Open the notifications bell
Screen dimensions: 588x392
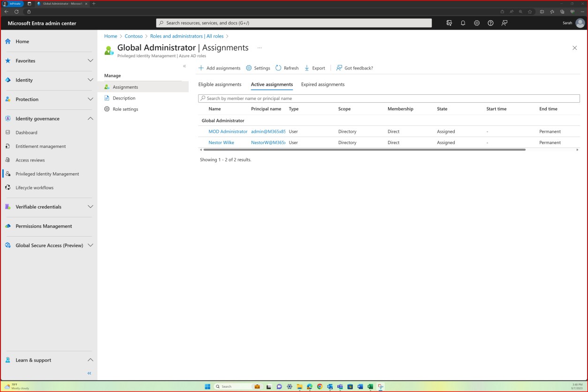(x=463, y=23)
